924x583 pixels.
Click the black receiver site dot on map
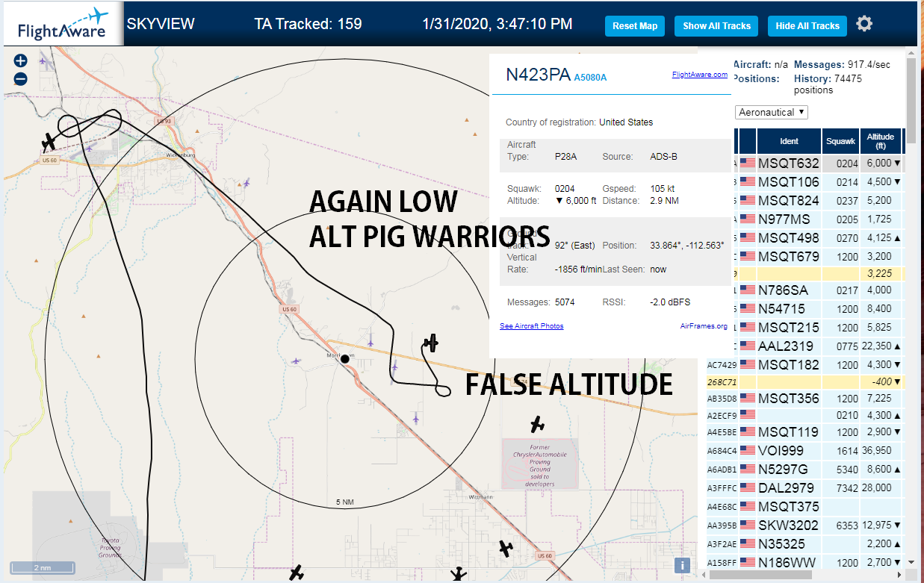click(344, 358)
